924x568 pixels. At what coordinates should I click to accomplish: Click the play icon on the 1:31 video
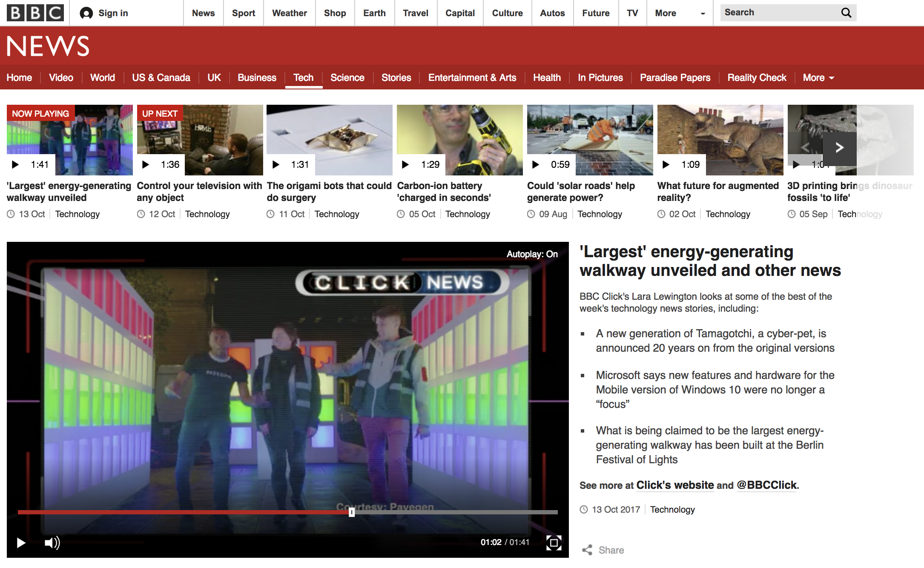276,164
